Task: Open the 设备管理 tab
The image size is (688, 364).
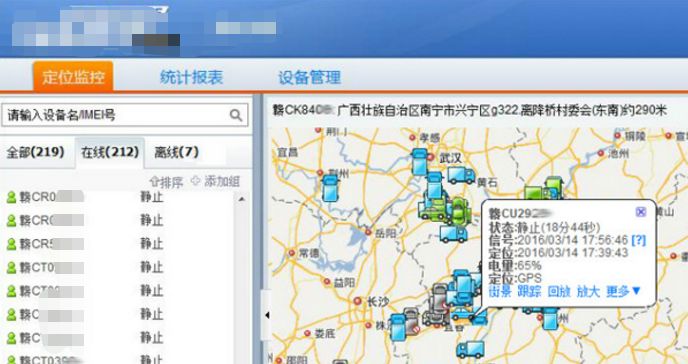Action: point(310,78)
